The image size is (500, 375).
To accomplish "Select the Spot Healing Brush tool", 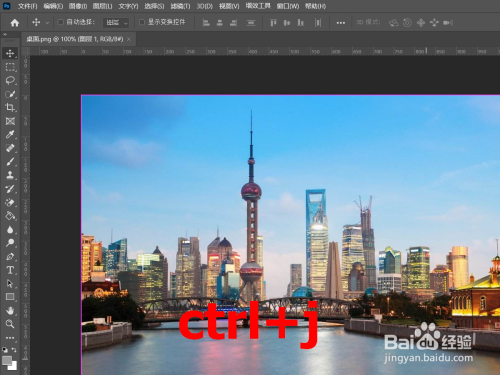I will [10, 148].
